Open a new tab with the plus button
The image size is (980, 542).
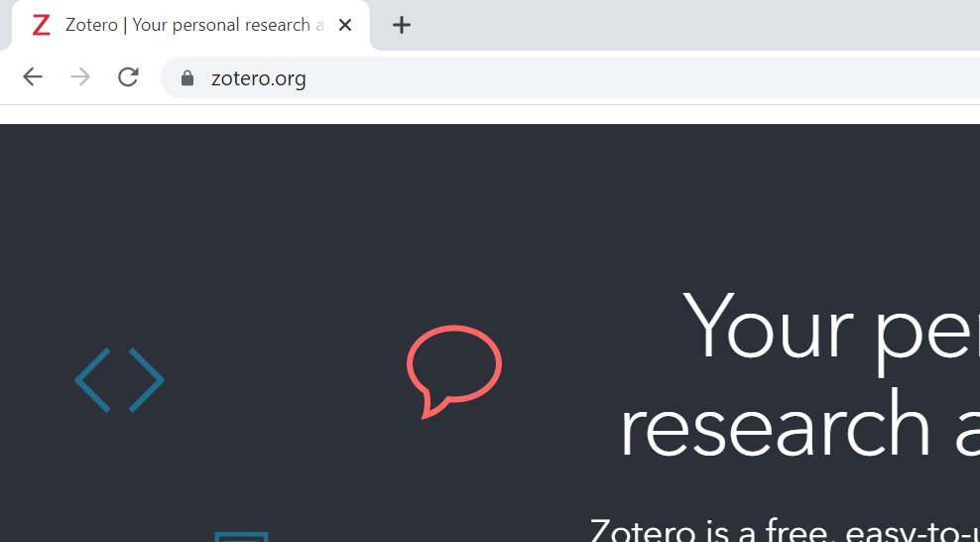point(401,26)
